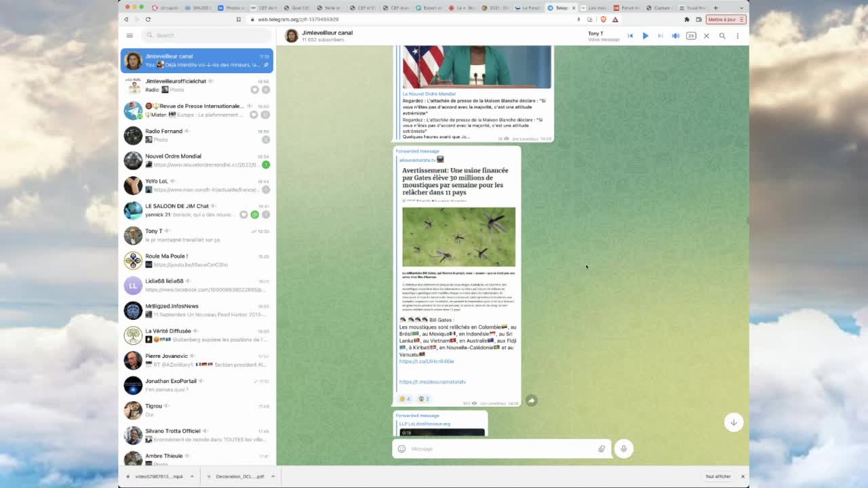Image resolution: width=868 pixels, height=488 pixels.
Task: Expand video mp4 download options
Action: click(x=192, y=476)
